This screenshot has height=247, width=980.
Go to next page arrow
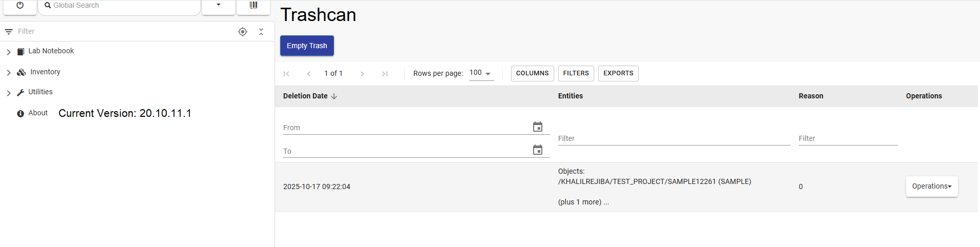pyautogui.click(x=362, y=74)
